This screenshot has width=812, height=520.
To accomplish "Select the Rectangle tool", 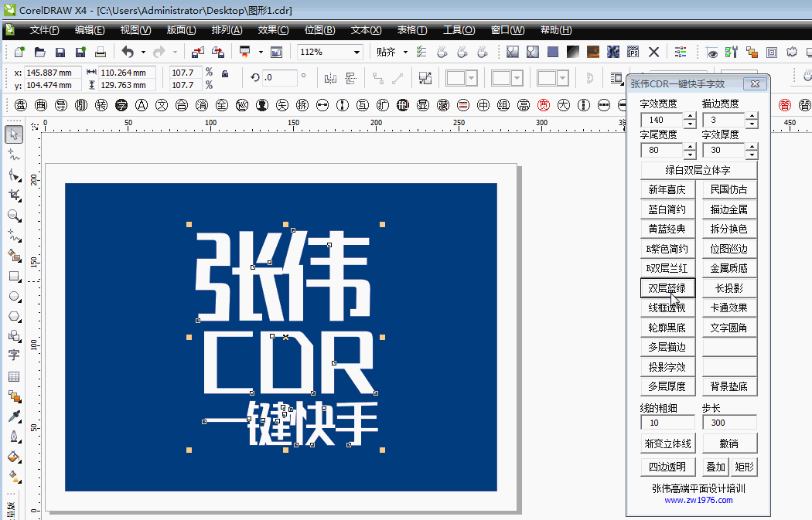I will [14, 277].
